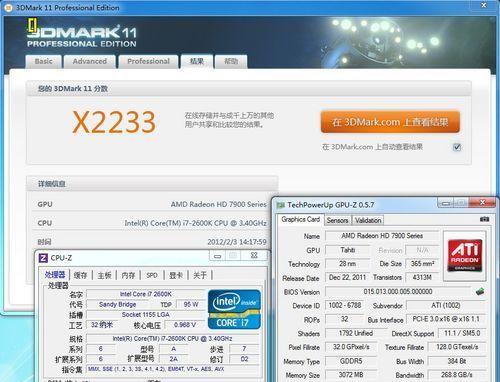Open the Sensors tab in GPU-Z
This screenshot has height=382, width=500.
[x=337, y=220]
